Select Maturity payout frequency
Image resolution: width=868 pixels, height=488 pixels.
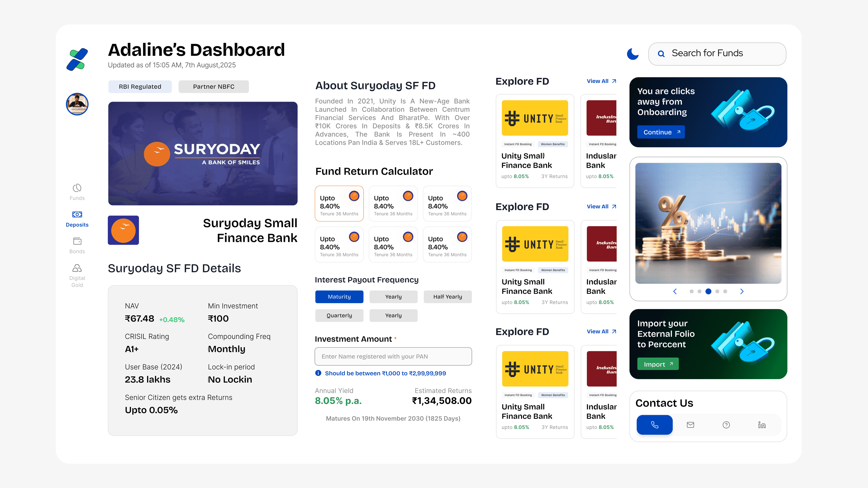click(339, 297)
